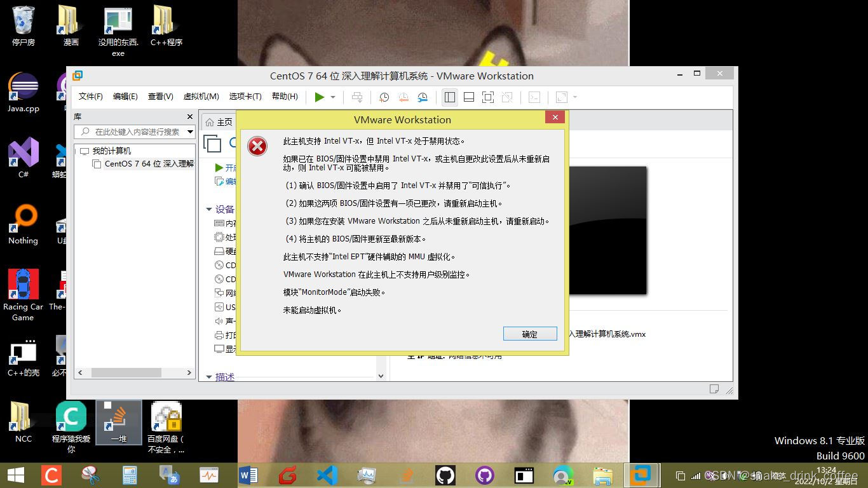Select the NCC folder on the desktop

(24, 422)
